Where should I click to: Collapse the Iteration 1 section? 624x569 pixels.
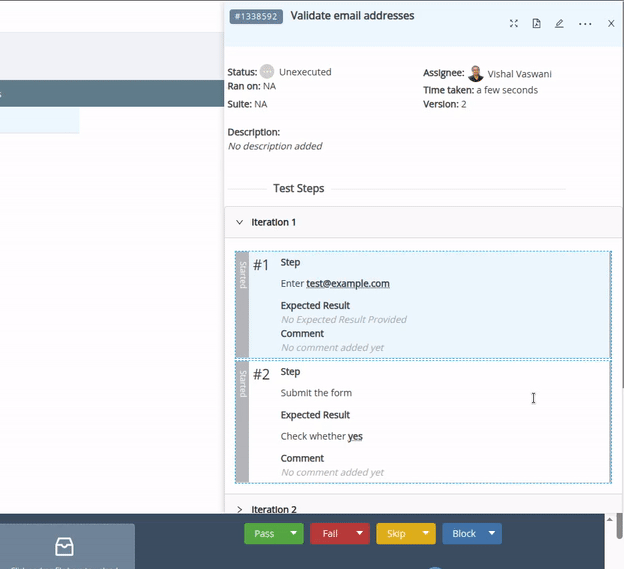(239, 222)
